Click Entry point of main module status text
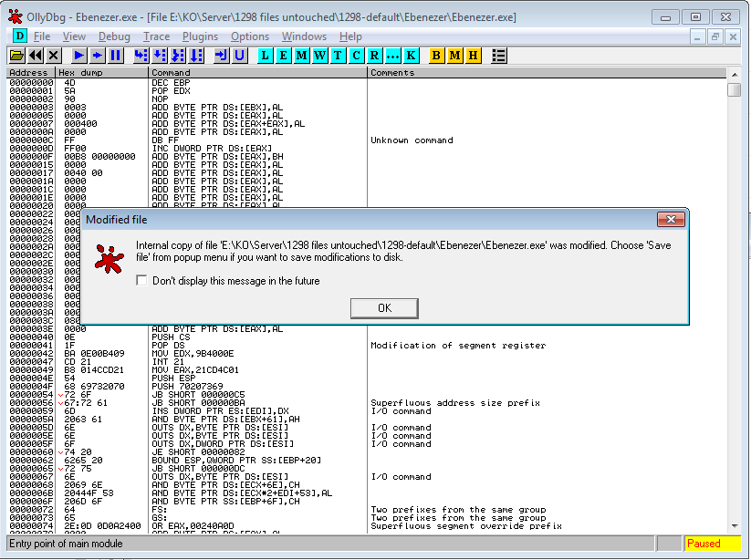The image size is (751, 560). click(x=66, y=544)
